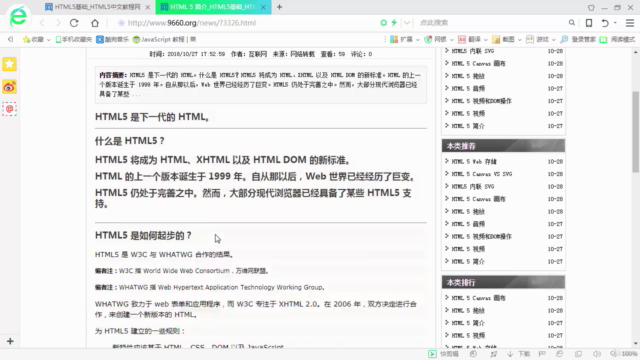Click the page vertical scrollbar thumb
This screenshot has width=640, height=360.
tap(636, 131)
